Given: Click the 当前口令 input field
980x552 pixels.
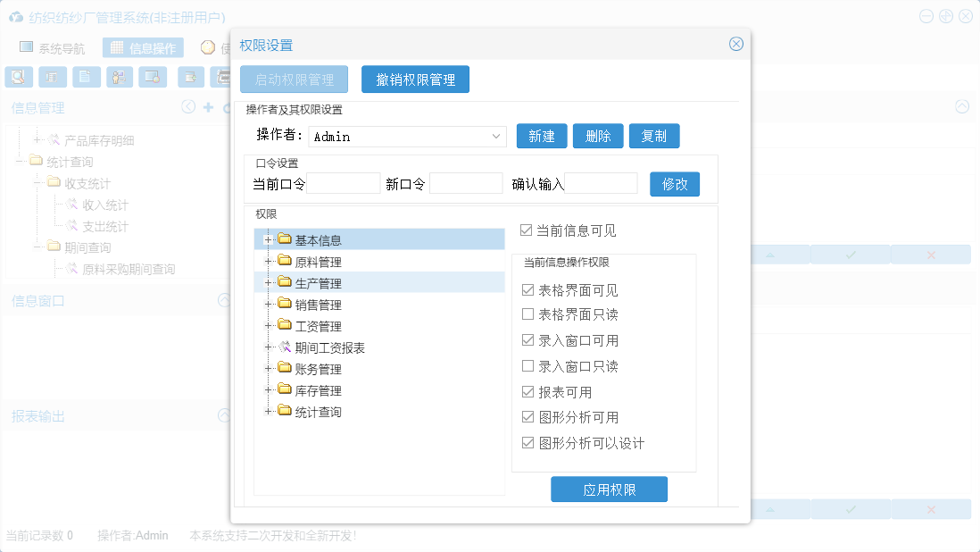Looking at the screenshot, I should (343, 184).
